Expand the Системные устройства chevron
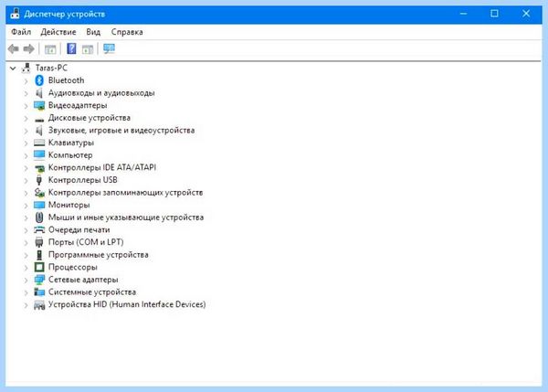The image size is (548, 392). (x=26, y=292)
